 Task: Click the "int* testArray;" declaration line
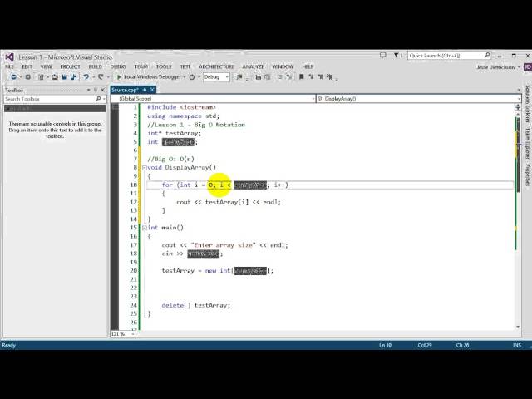coord(175,133)
